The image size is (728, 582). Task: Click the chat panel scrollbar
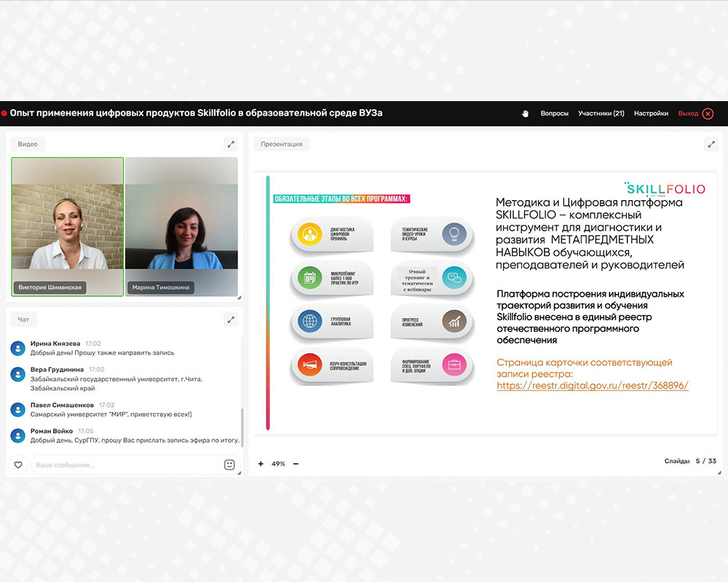tap(242, 427)
